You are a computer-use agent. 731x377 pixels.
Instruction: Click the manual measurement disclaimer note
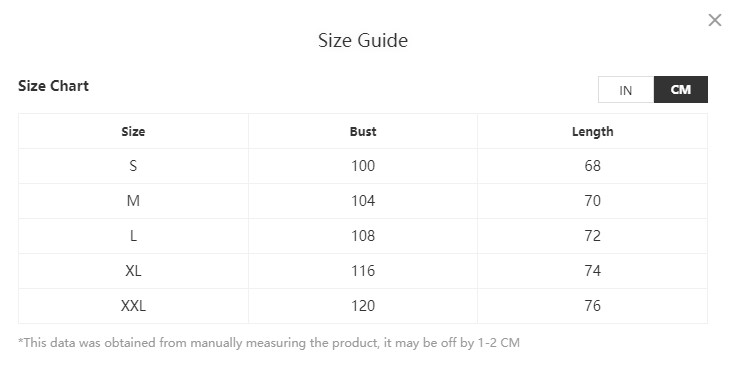pyautogui.click(x=269, y=343)
